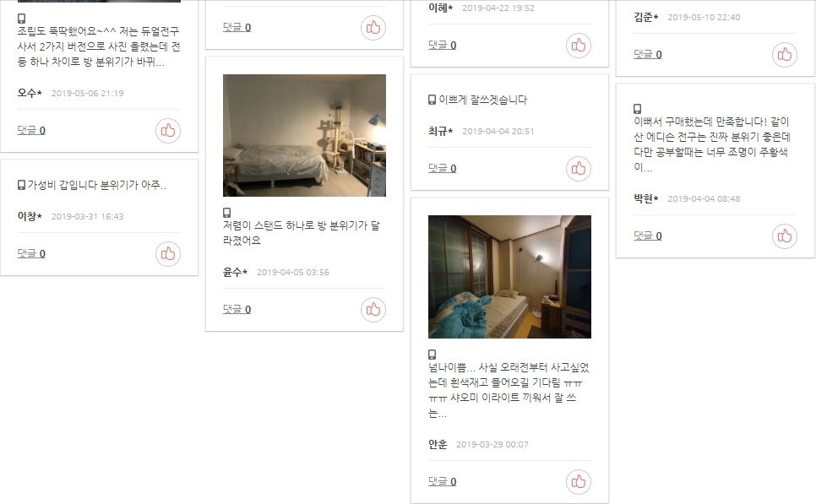Open the review text starting 이뻐서 구매했는데

(x=712, y=144)
